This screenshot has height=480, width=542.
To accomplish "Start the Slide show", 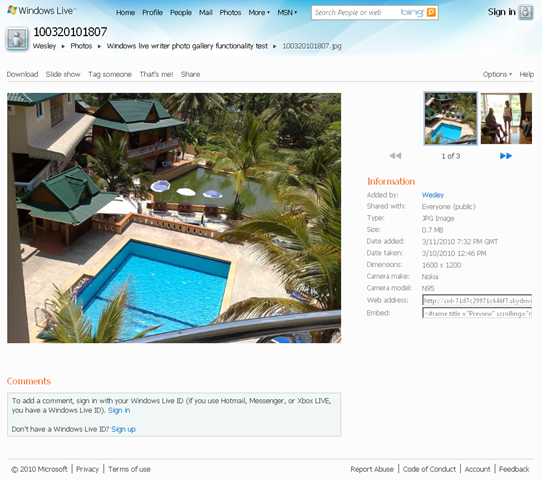I will (x=63, y=74).
